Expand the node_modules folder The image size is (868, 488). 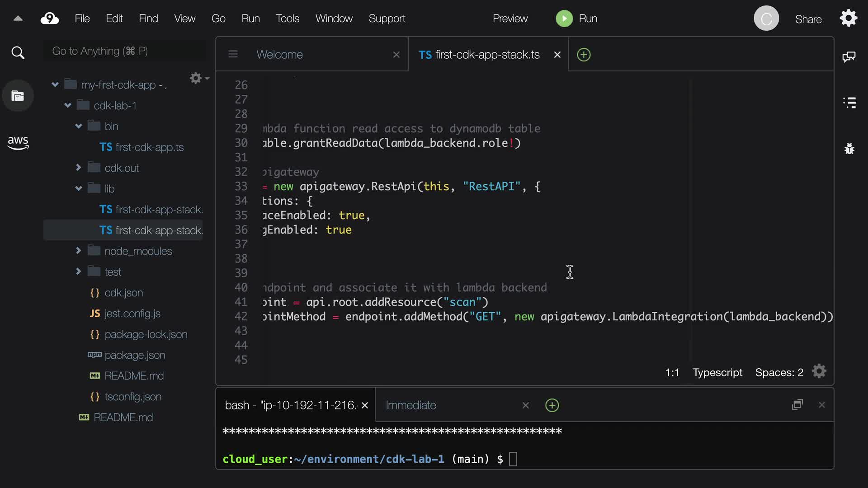pos(78,251)
